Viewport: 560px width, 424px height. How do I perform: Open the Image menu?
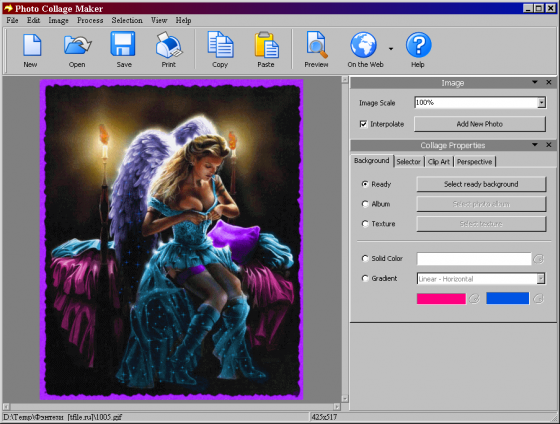[x=59, y=20]
